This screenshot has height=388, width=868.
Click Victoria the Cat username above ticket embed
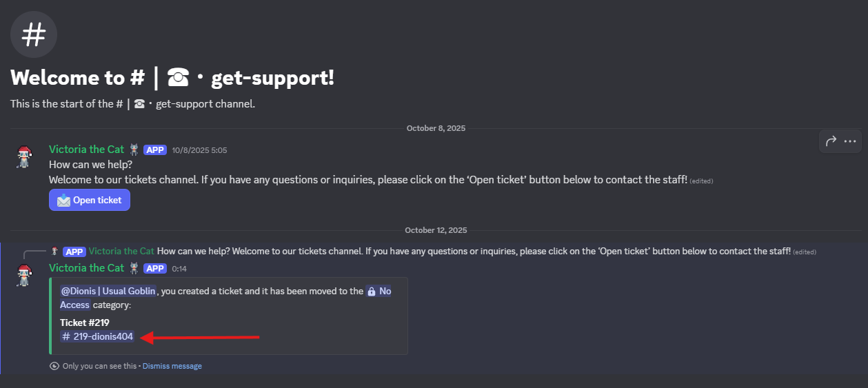pos(86,267)
